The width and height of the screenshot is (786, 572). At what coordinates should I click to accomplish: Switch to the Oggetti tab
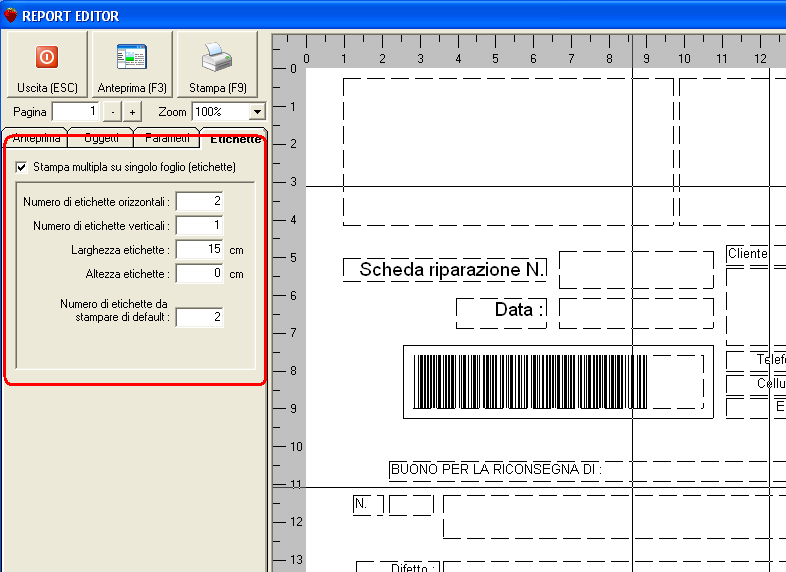[101, 139]
